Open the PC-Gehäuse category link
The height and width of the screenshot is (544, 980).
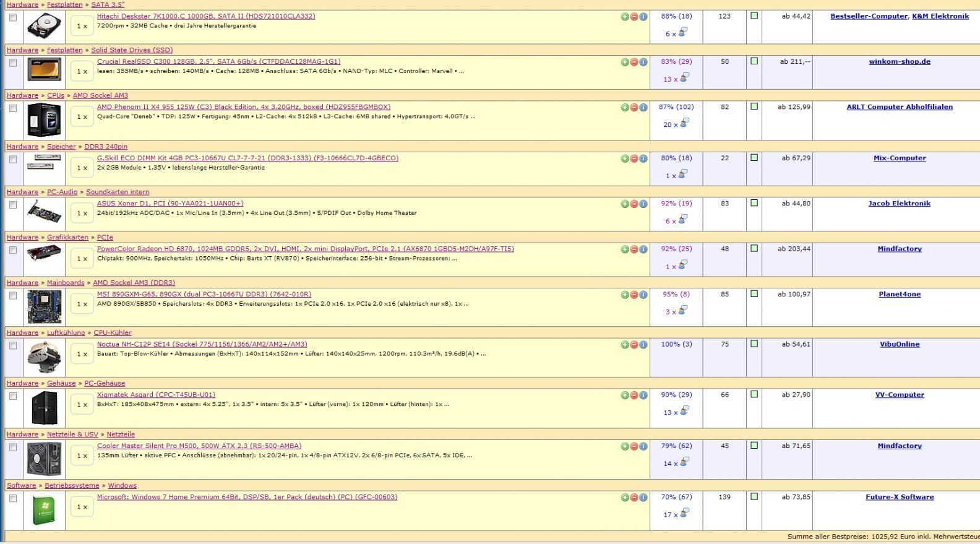(105, 383)
